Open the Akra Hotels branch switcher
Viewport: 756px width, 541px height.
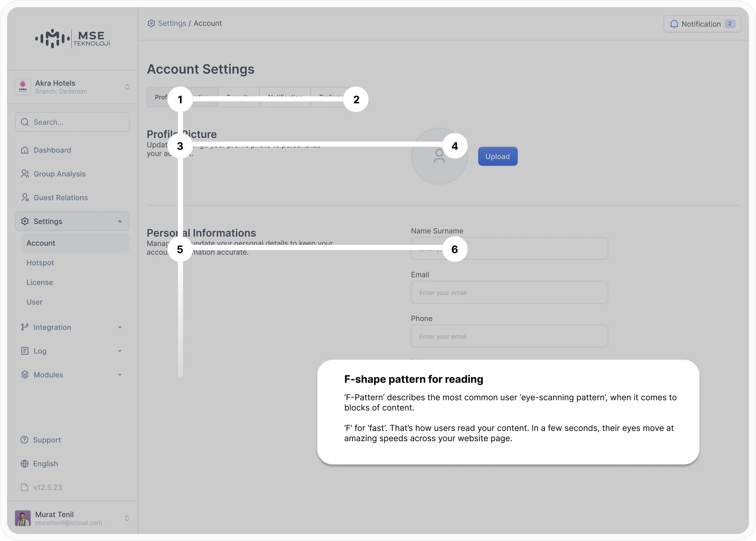(x=72, y=87)
